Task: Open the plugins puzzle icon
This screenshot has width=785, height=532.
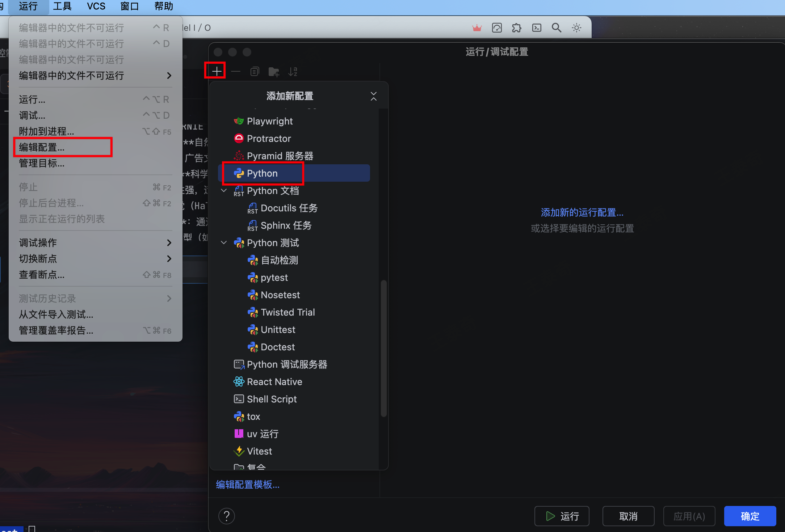Action: tap(517, 27)
